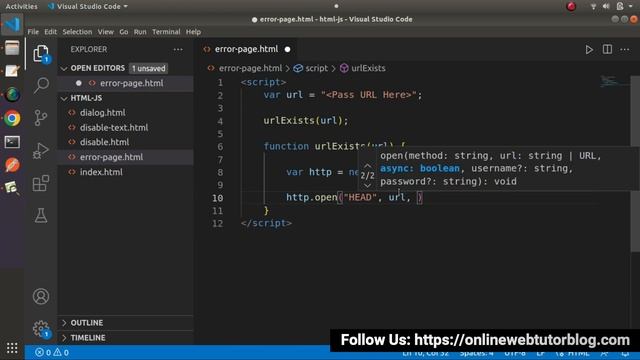
Task: Open editor More Actions ellipsis
Action: 624,49
